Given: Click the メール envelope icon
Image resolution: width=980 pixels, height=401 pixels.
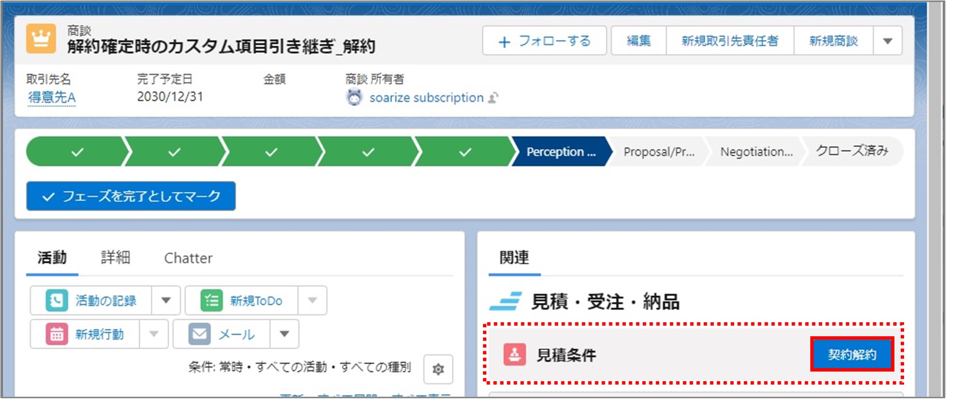Looking at the screenshot, I should 199,334.
